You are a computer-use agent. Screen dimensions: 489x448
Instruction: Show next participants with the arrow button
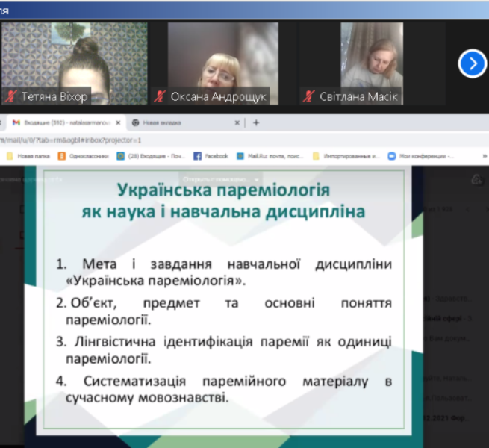coord(472,63)
